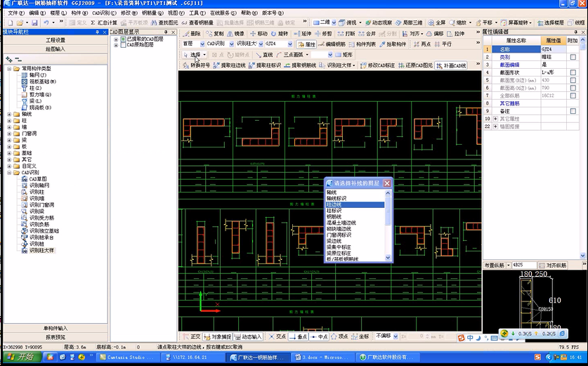
Task: Open the 钢筋量 menu
Action: coord(150,13)
